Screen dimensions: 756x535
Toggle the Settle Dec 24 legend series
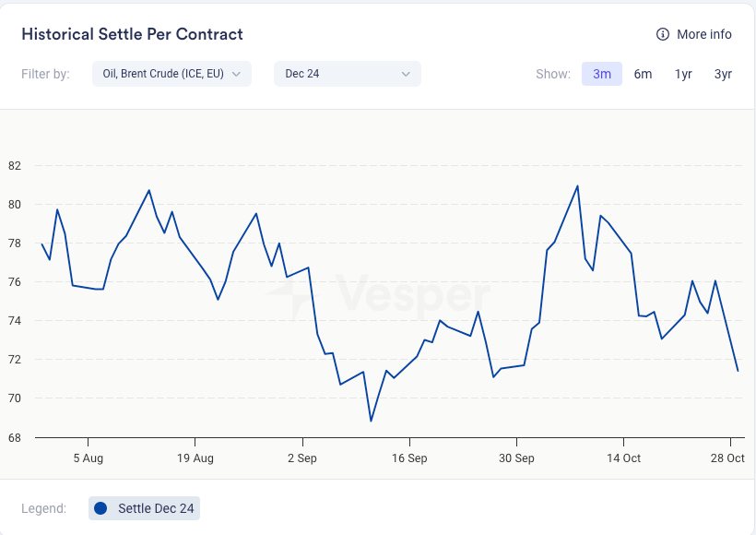click(145, 508)
